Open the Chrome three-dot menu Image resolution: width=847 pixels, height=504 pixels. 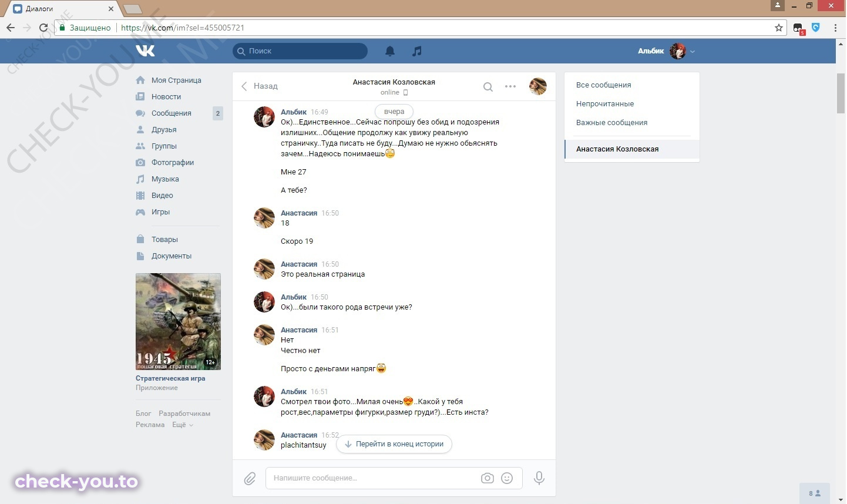(x=835, y=28)
